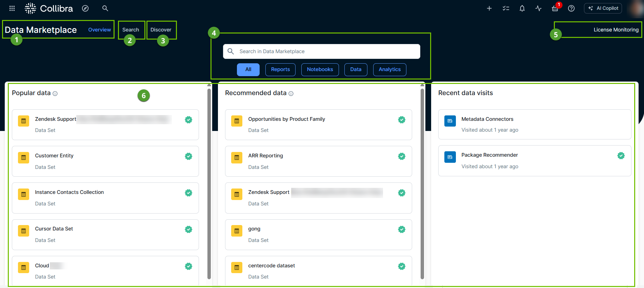Select the Notebooks filter
644x288 pixels.
coord(320,69)
